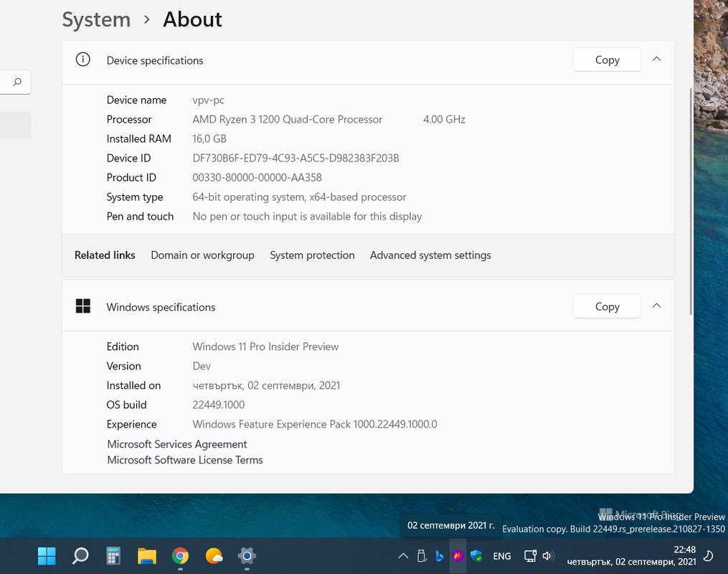Select the Device ID value DF730B6F-ED79…
This screenshot has height=574, width=728.
296,159
